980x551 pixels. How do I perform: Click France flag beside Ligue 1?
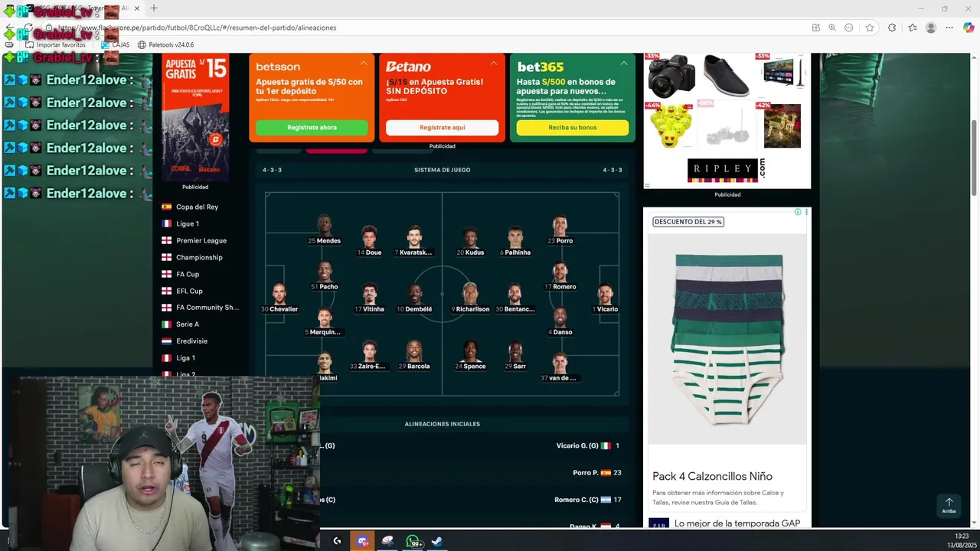point(166,223)
